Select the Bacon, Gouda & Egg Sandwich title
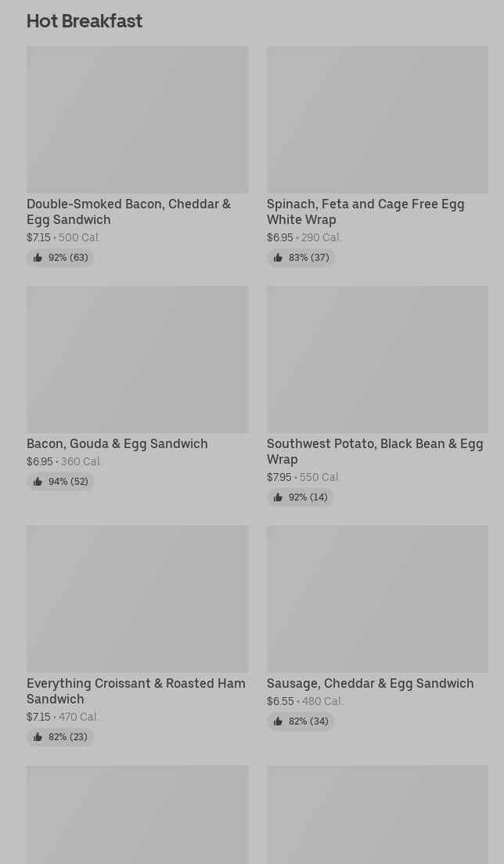The width and height of the screenshot is (504, 864). click(x=117, y=443)
